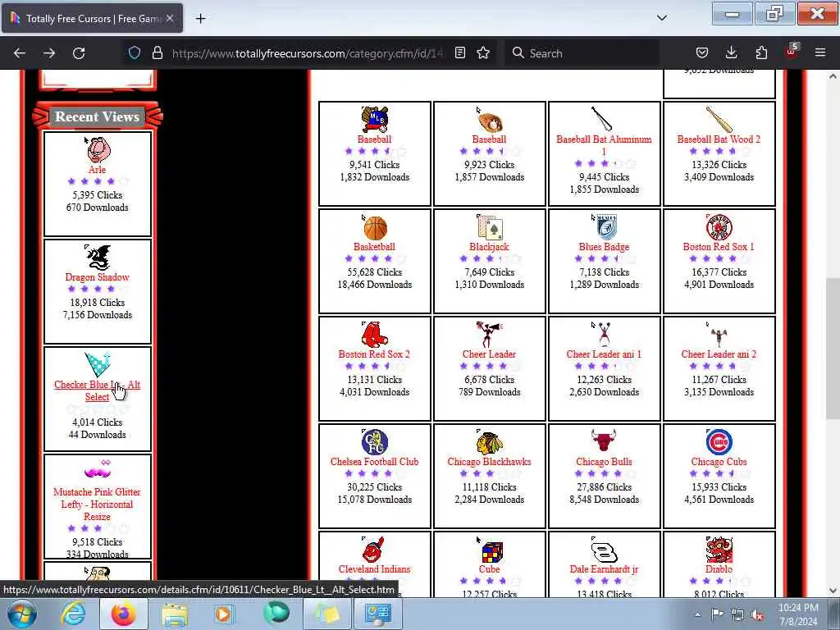The image size is (840, 630).
Task: Open the Chelsea Football Club crest
Action: click(x=374, y=442)
